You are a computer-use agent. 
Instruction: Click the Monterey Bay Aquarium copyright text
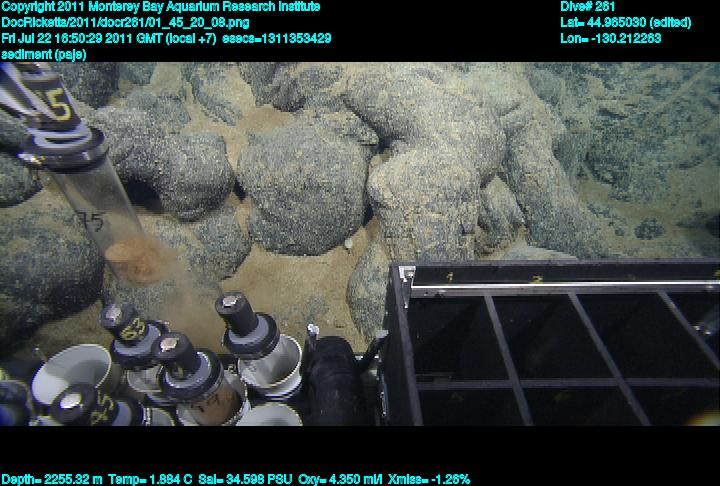[x=160, y=7]
